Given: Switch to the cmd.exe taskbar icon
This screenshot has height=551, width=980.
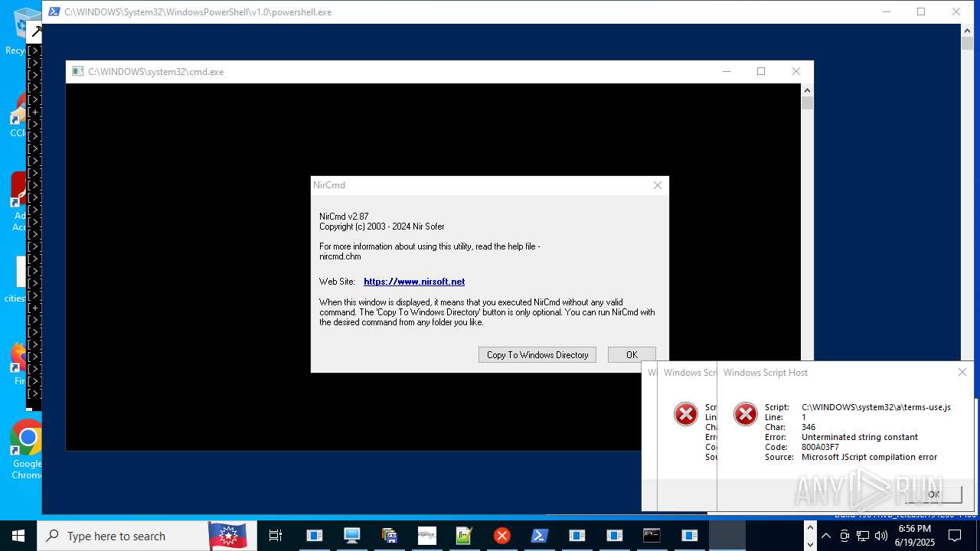Looking at the screenshot, I should [x=652, y=536].
